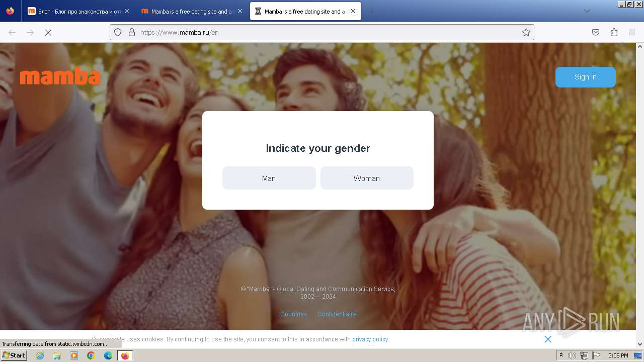Viewport: 644px width, 362px height.
Task: Open the network tray icon
Action: click(x=584, y=355)
